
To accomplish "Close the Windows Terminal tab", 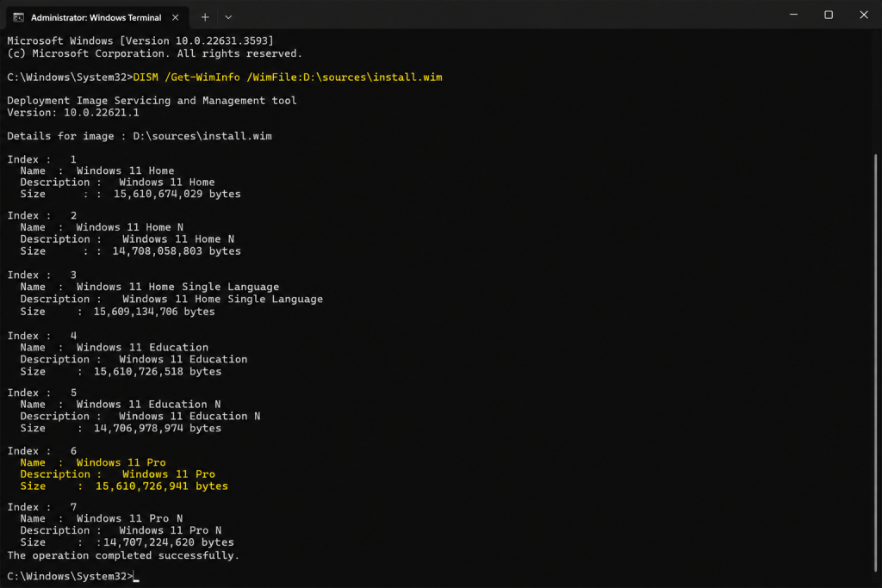I will [176, 17].
